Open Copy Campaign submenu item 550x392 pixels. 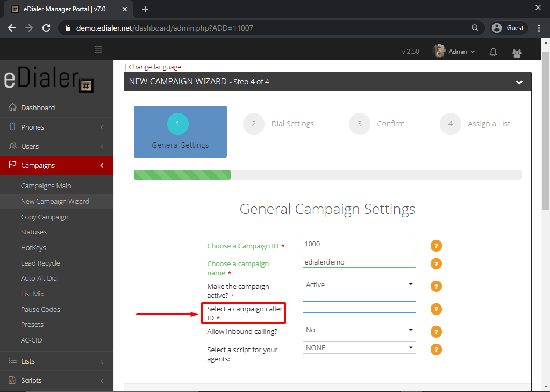45,217
